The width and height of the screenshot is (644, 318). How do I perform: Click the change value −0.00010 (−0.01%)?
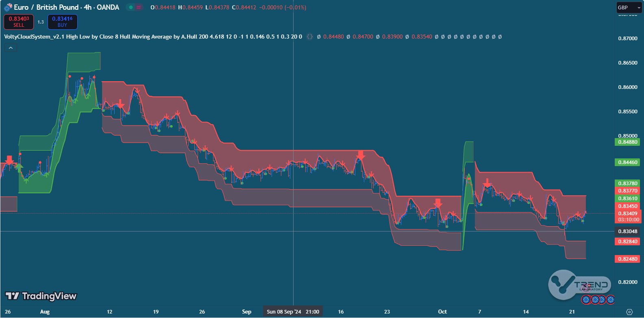click(283, 7)
